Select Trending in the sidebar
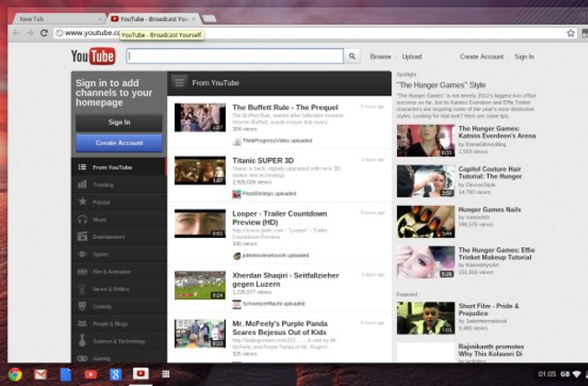The width and height of the screenshot is (588, 386). [x=119, y=185]
